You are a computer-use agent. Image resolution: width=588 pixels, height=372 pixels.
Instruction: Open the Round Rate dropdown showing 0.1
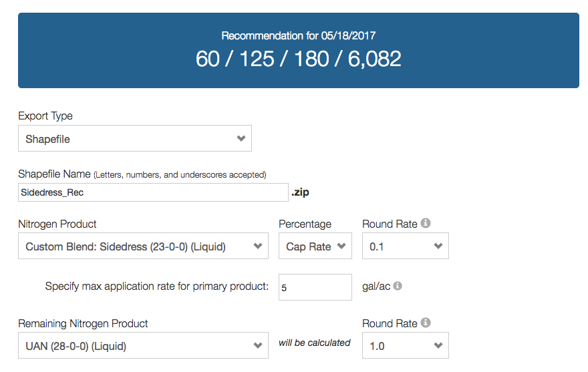tap(406, 246)
